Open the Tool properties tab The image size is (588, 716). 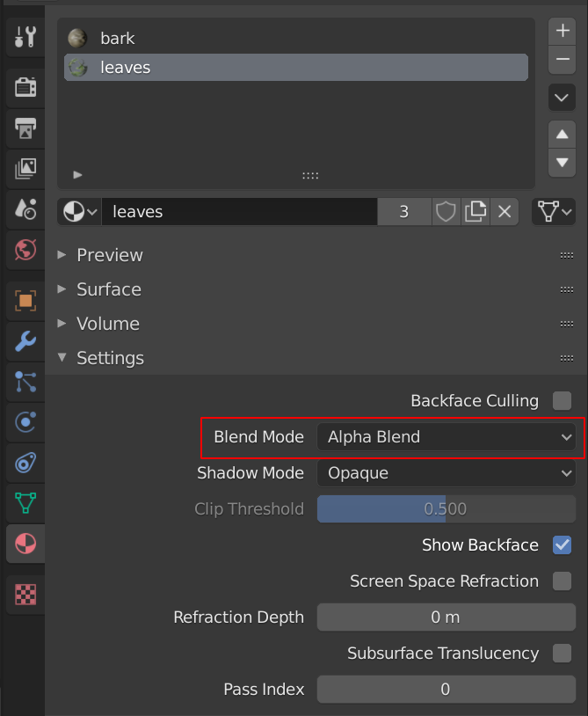[x=25, y=37]
